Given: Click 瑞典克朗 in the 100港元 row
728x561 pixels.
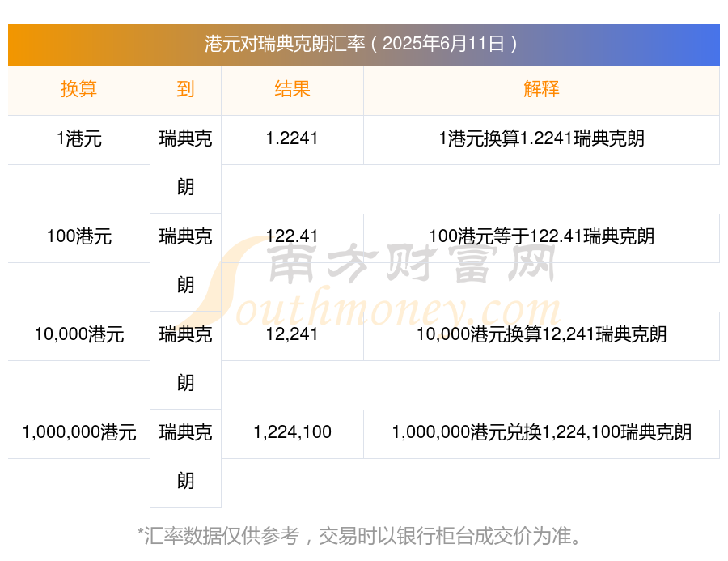Looking at the screenshot, I should (185, 261).
